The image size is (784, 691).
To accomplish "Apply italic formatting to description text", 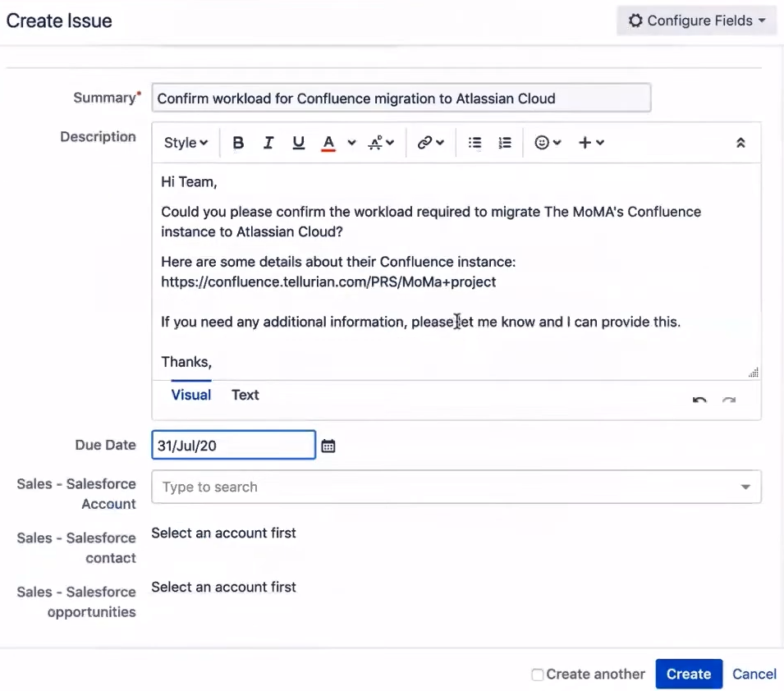I will coord(268,143).
